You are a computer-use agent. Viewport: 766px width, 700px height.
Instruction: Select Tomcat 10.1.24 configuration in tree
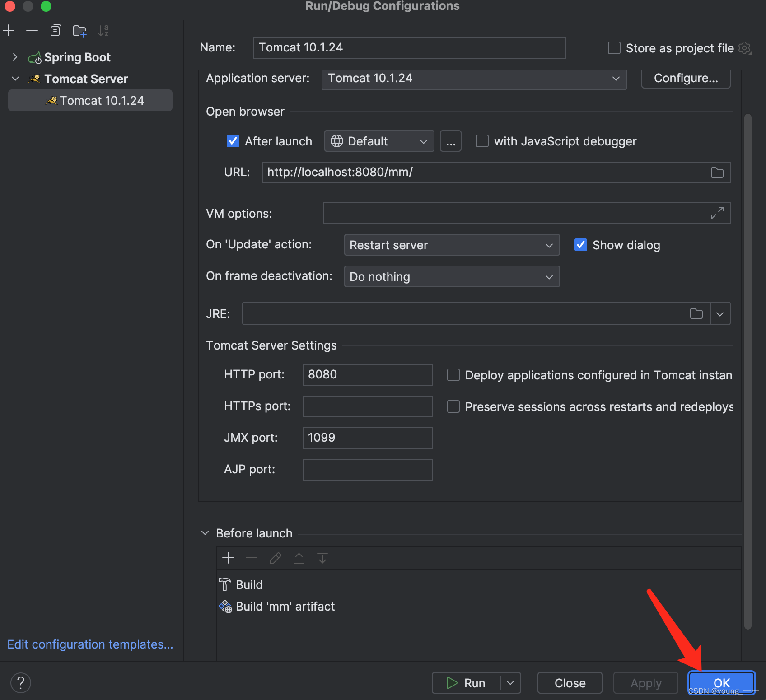pyautogui.click(x=90, y=100)
